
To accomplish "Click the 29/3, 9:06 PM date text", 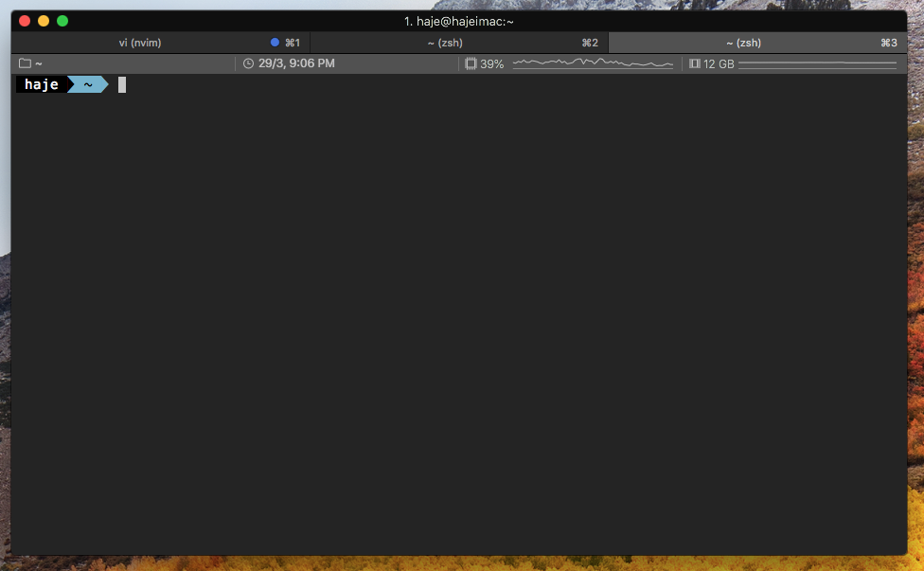I will pos(296,63).
